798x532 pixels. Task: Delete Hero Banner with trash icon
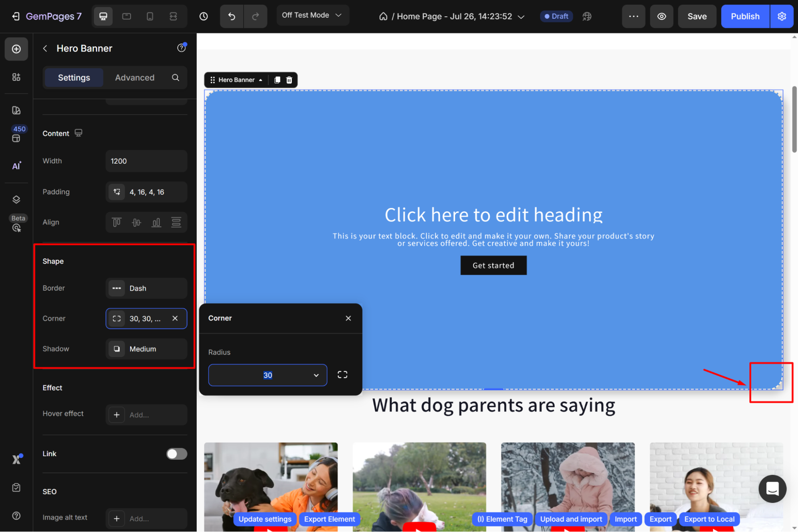tap(289, 80)
